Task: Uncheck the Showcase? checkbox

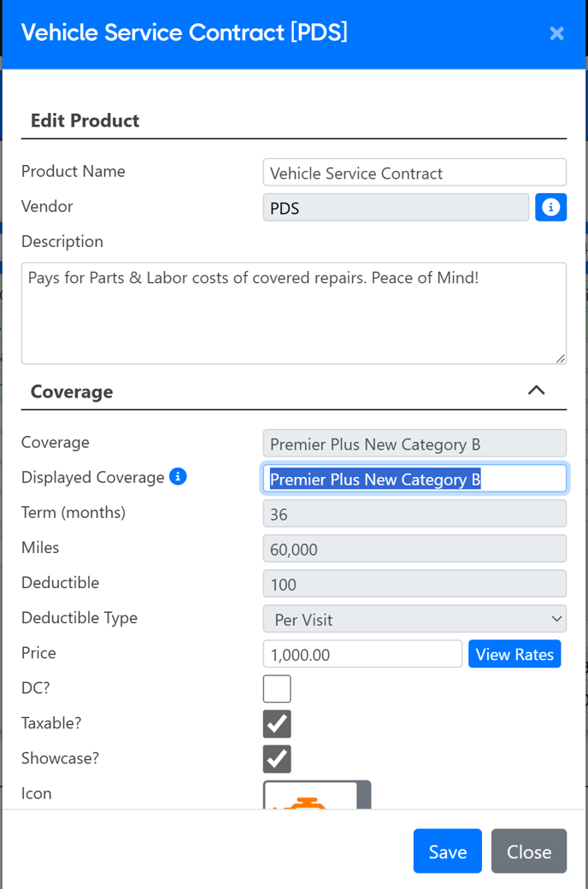Action: point(277,759)
